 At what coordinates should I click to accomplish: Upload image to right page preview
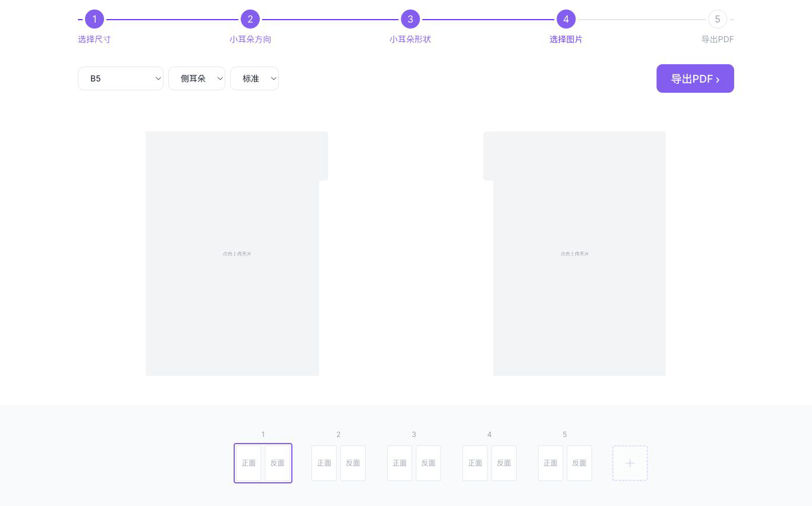click(574, 253)
